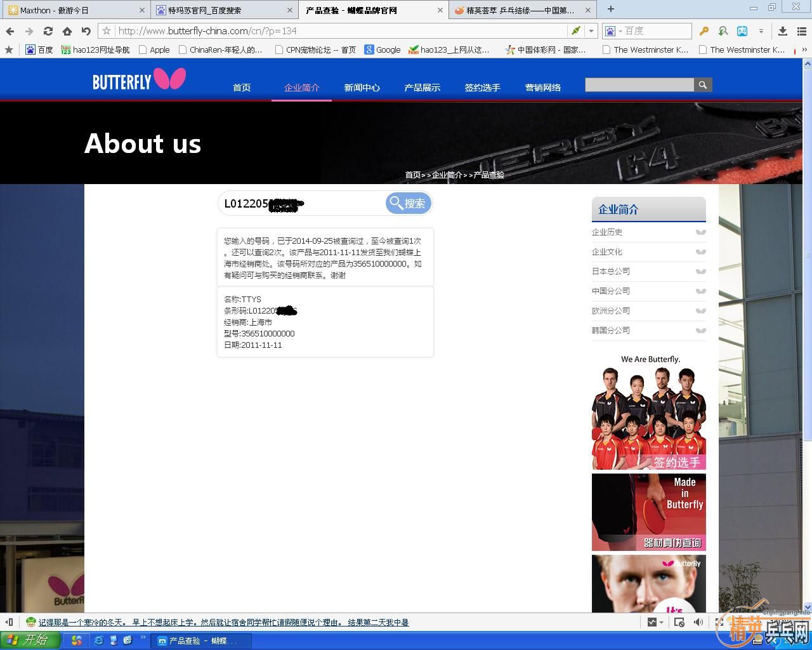Click the back navigation arrow
The width and height of the screenshot is (812, 650).
(x=10, y=31)
